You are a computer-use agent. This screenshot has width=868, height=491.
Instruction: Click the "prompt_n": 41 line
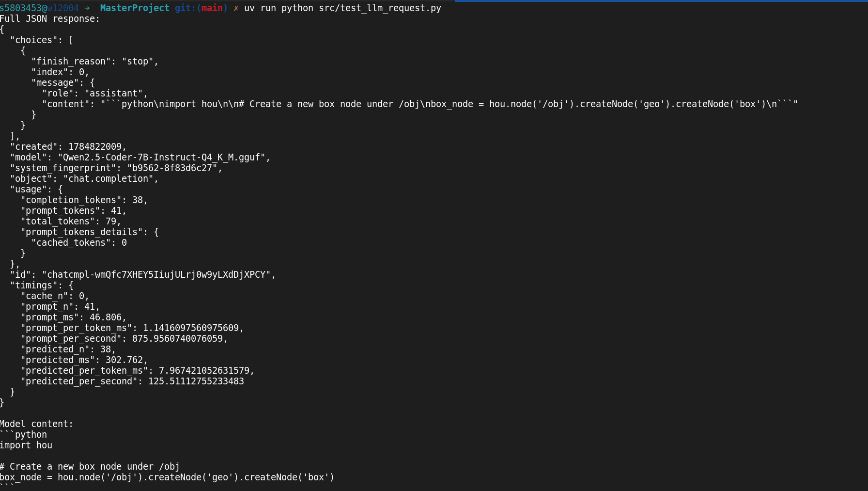click(x=61, y=307)
